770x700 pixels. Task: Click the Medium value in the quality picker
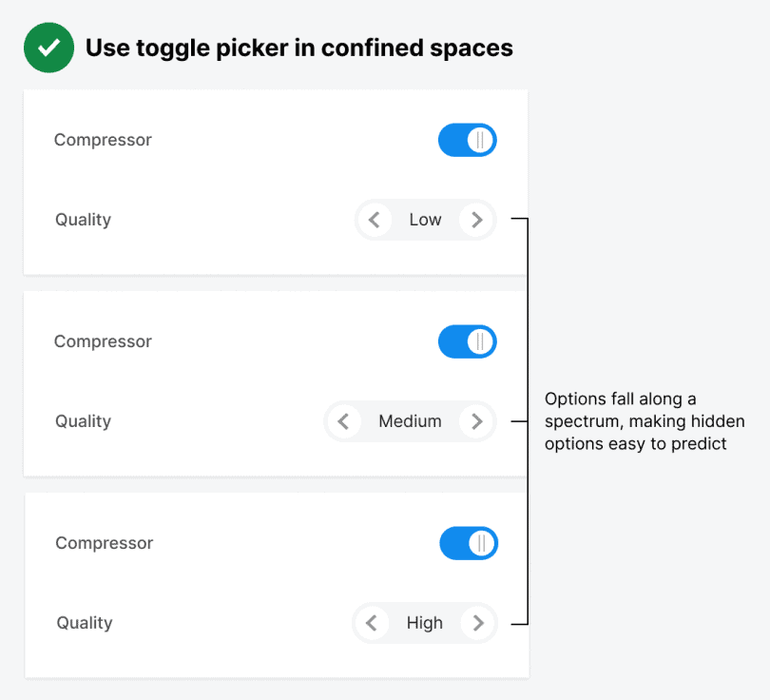[x=410, y=421]
